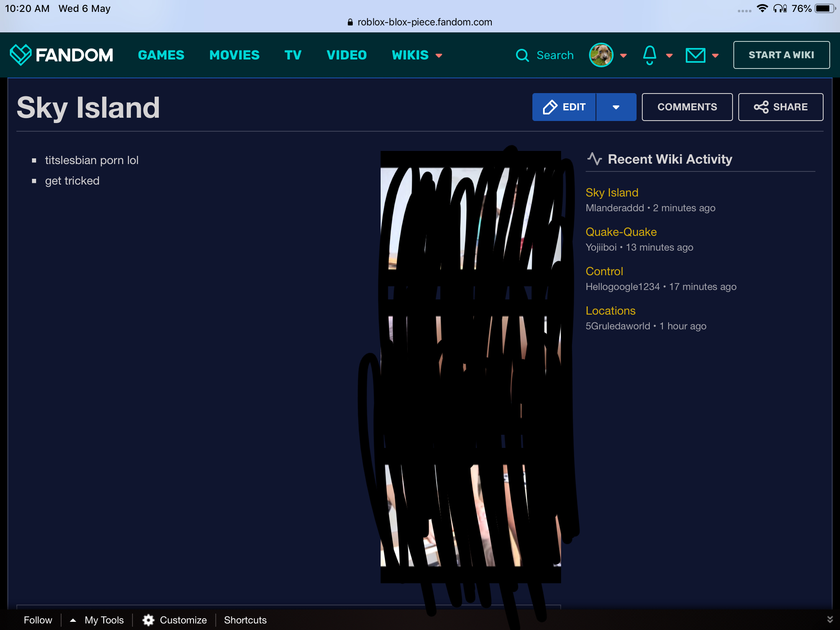Viewport: 840px width, 630px height.
Task: Click the Comments button
Action: click(x=687, y=107)
